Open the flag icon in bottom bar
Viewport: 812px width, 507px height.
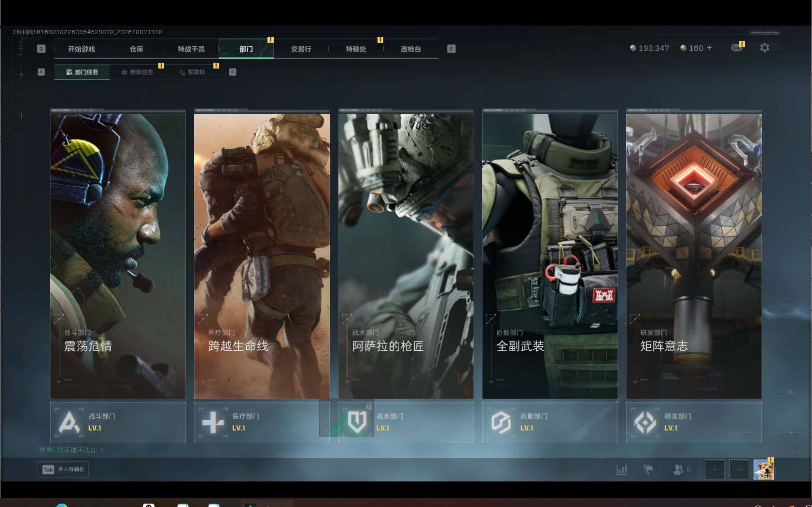coord(648,469)
